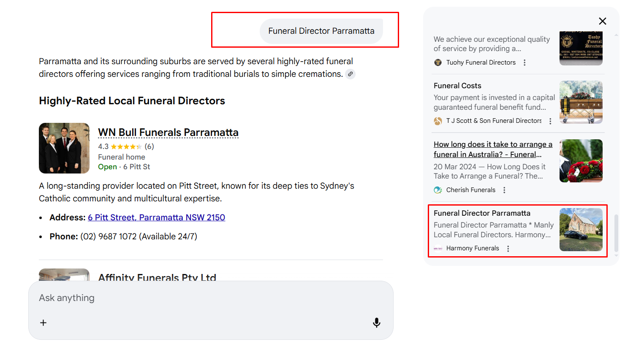Open more options for Harmony Funerals

508,249
